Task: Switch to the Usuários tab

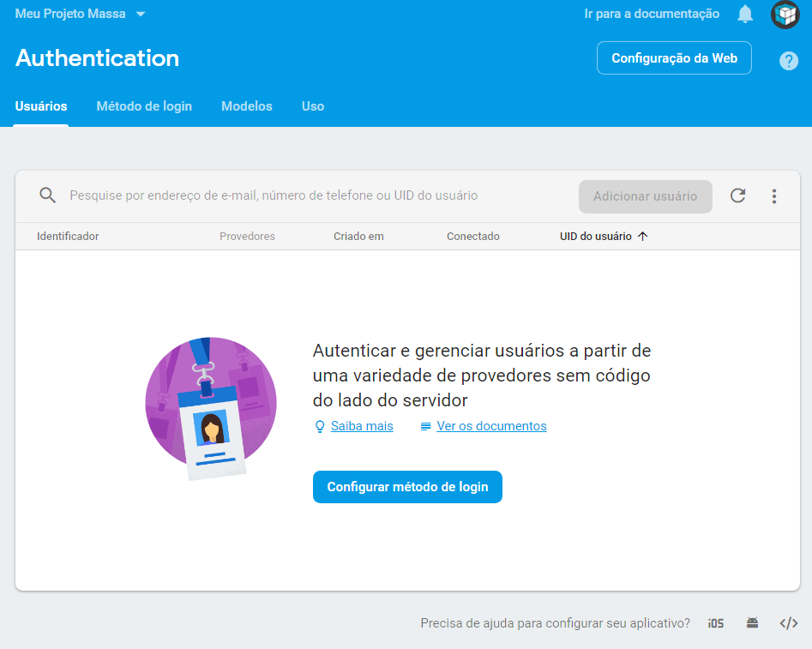Action: (41, 106)
